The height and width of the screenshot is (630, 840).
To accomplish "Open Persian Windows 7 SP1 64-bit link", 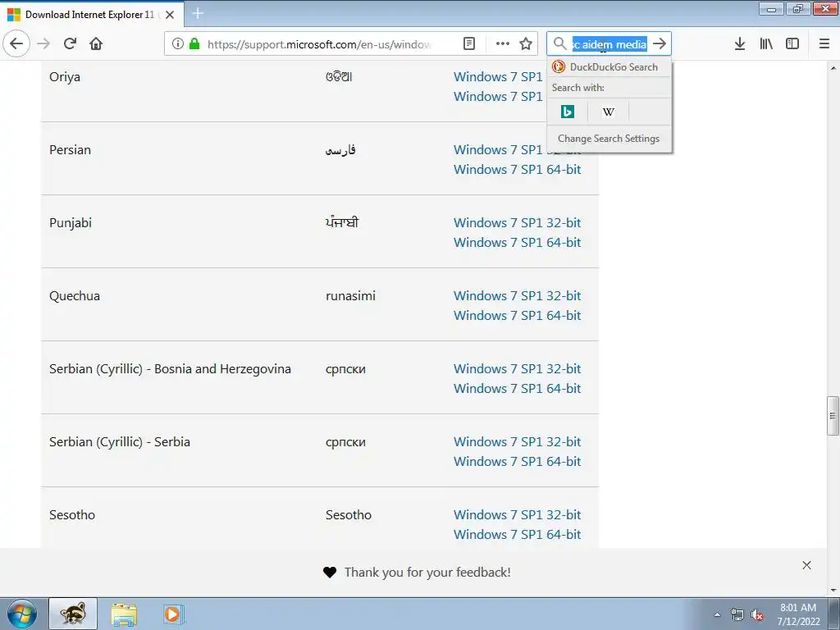I will tap(517, 169).
